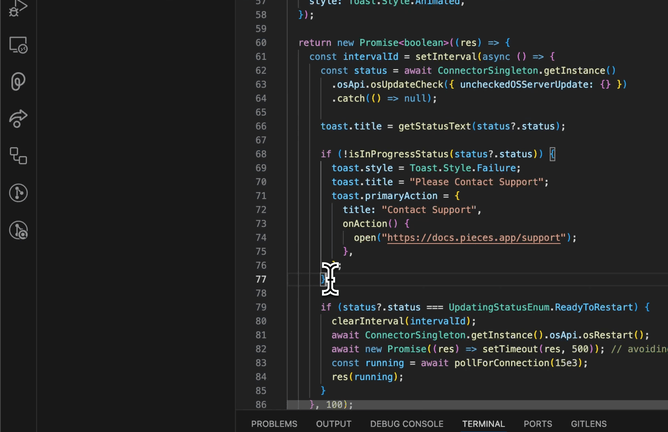The width and height of the screenshot is (668, 432).
Task: Switch to the PROBLEMS panel tab
Action: click(274, 424)
